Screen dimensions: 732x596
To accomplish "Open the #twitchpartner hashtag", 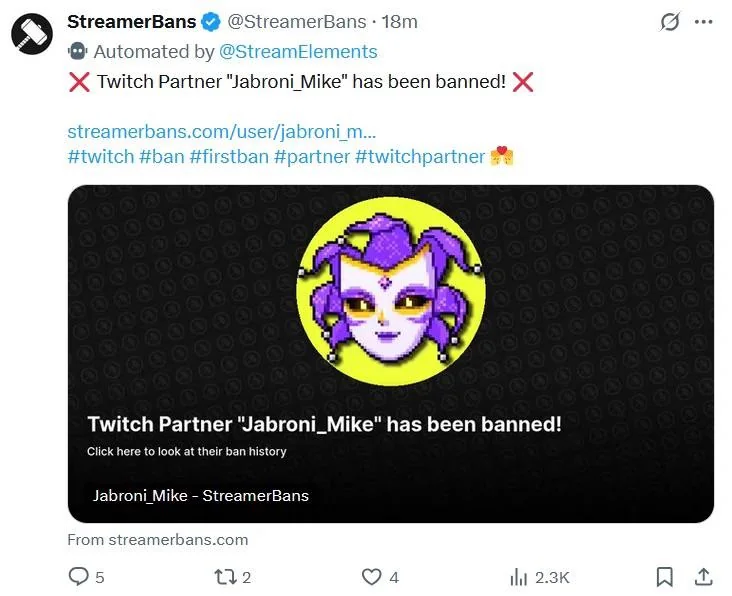I will [x=419, y=157].
